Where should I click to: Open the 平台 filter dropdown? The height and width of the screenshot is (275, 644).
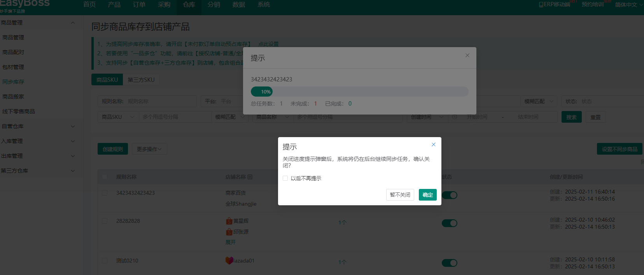pyautogui.click(x=222, y=101)
